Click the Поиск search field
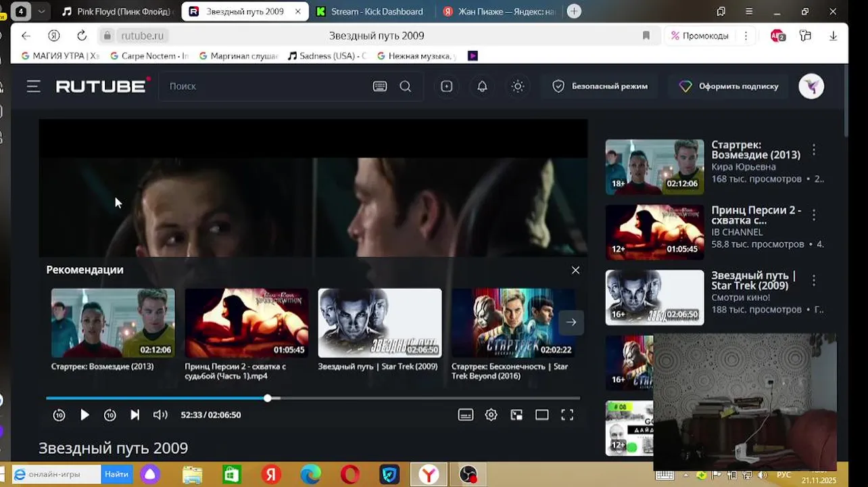The height and width of the screenshot is (487, 868). tap(267, 87)
